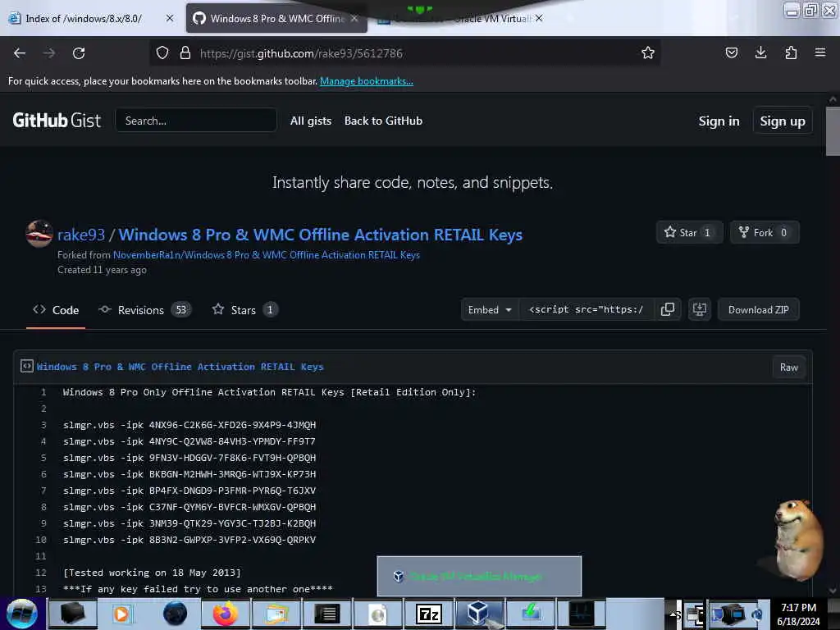This screenshot has height=630, width=840.
Task: Focus the gist Search field
Action: [195, 121]
